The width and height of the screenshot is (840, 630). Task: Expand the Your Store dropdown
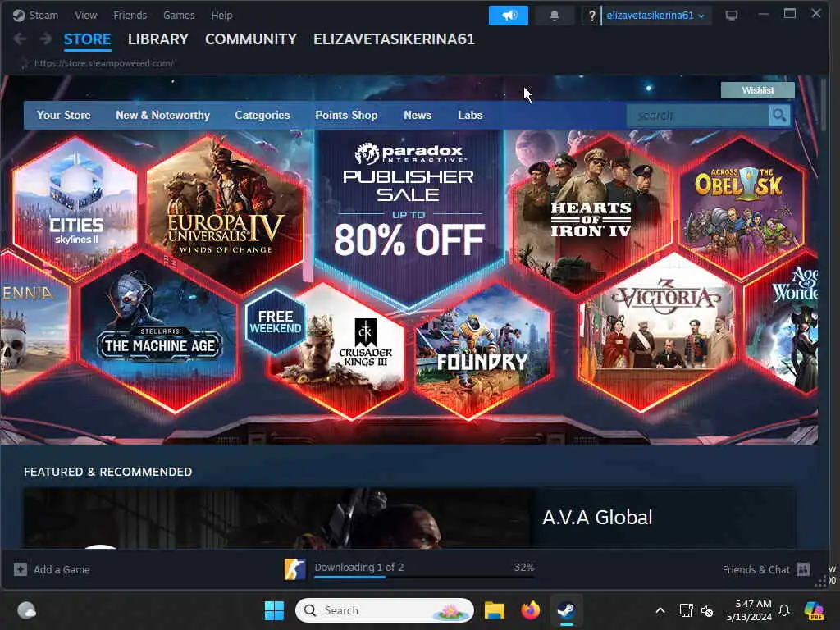(64, 115)
